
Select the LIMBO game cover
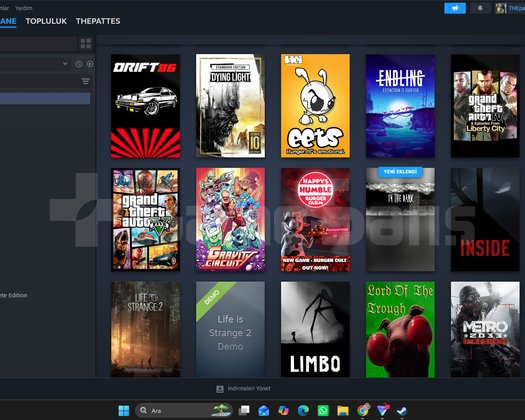[x=315, y=330]
